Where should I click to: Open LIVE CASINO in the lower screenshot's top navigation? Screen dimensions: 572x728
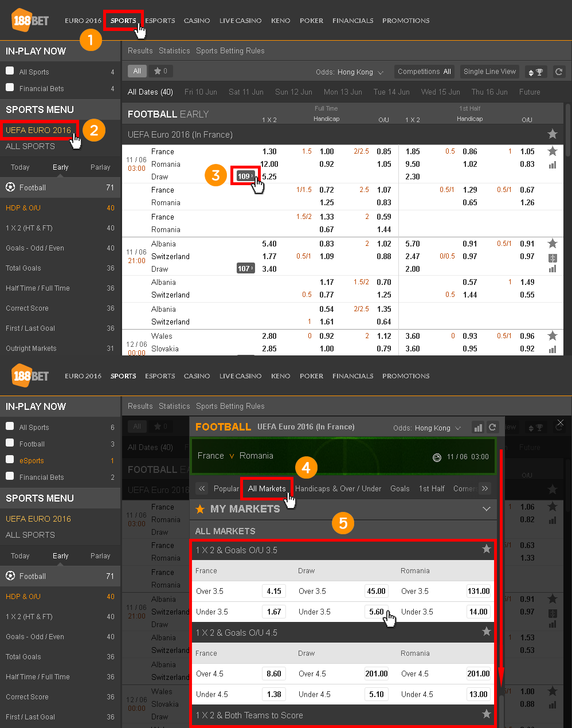click(240, 376)
